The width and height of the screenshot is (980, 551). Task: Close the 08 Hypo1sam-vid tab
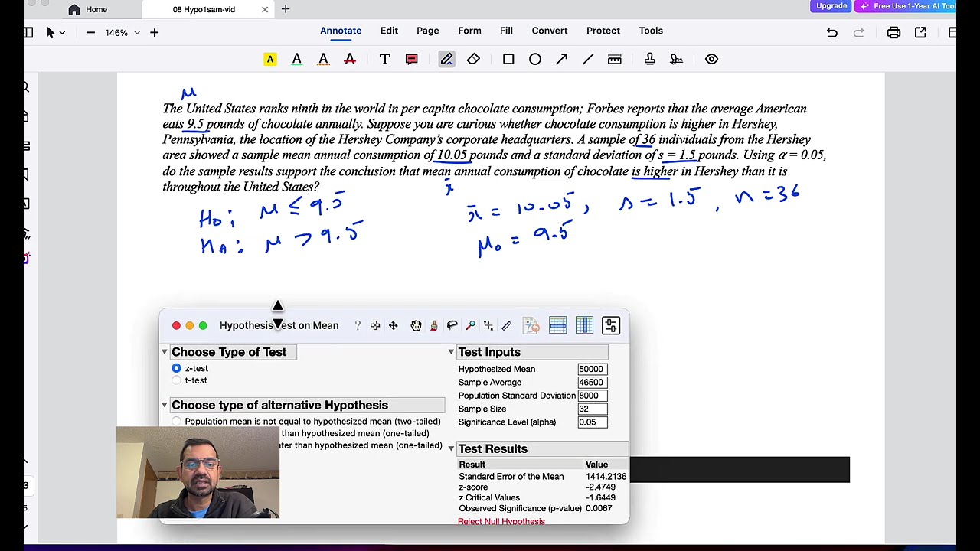pyautogui.click(x=265, y=9)
